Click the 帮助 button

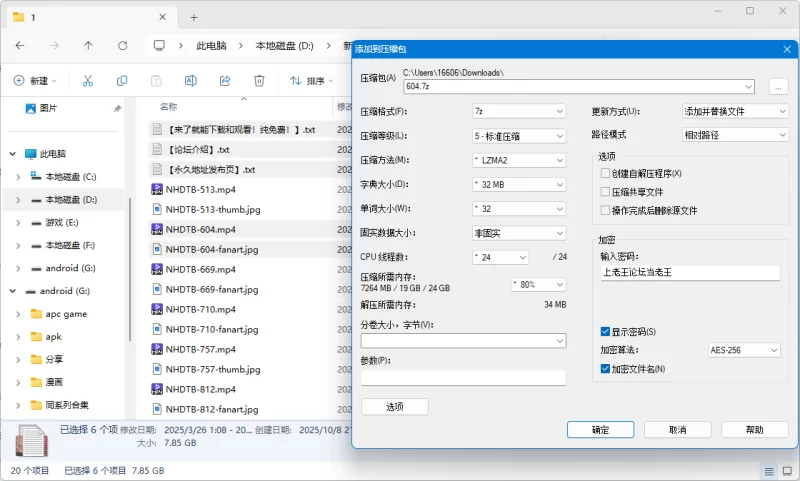click(755, 430)
